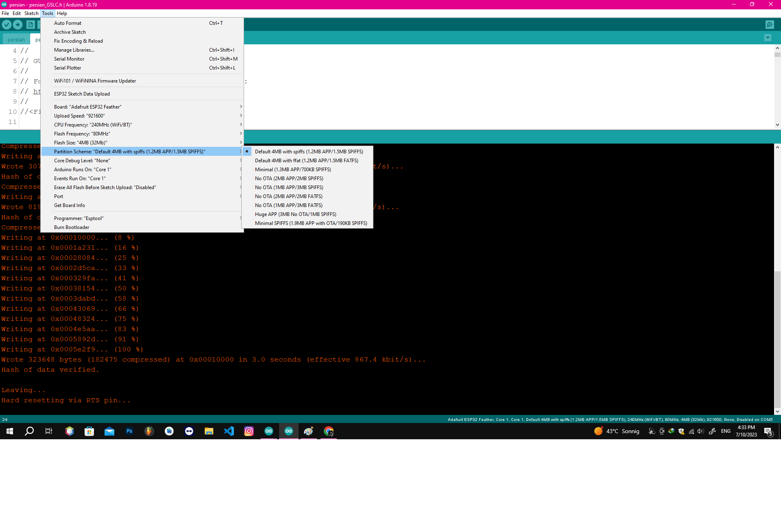Image resolution: width=781 pixels, height=532 pixels.
Task: Open Visual Studio Code from the taskbar
Action: click(229, 432)
